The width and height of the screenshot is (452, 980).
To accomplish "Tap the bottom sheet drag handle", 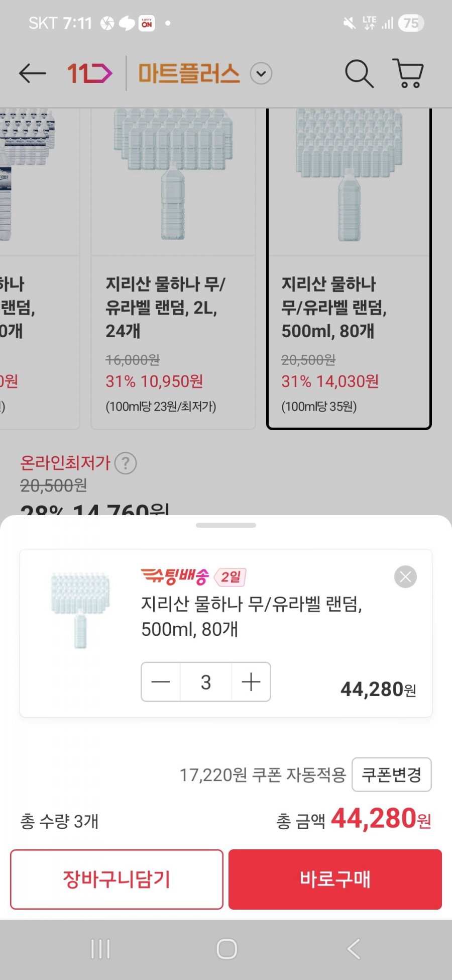I will tap(226, 525).
